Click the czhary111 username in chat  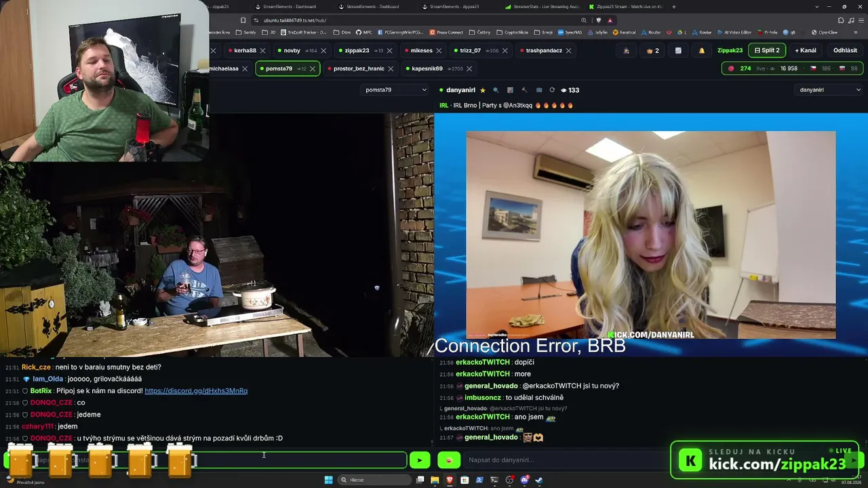[37, 426]
